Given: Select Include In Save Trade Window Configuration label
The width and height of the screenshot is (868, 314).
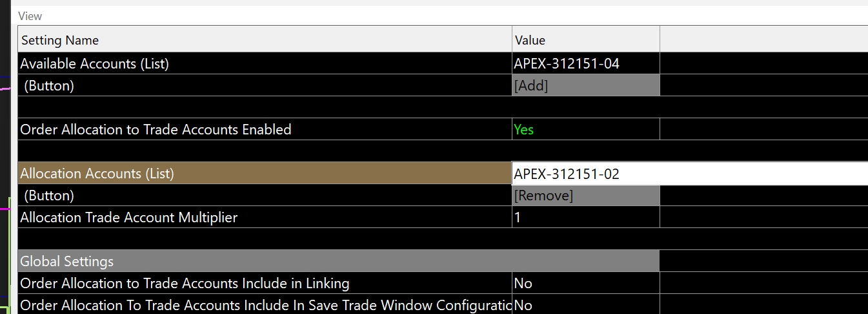Looking at the screenshot, I should 265,304.
